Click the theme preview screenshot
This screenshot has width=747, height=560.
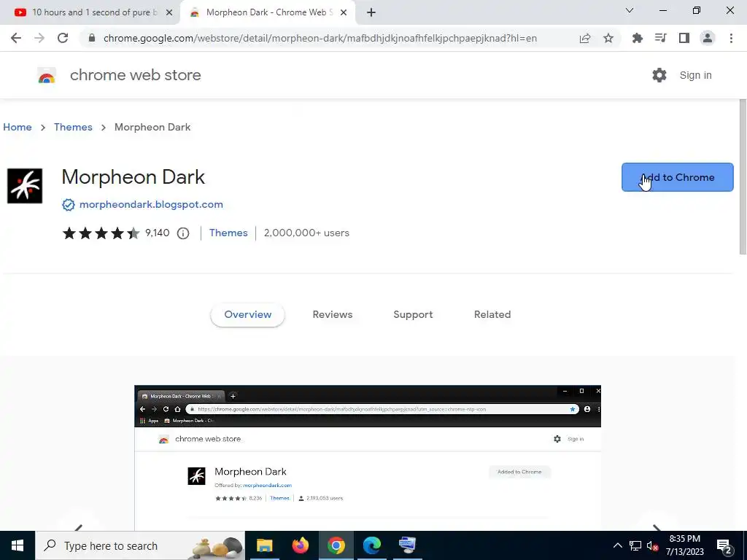368,458
